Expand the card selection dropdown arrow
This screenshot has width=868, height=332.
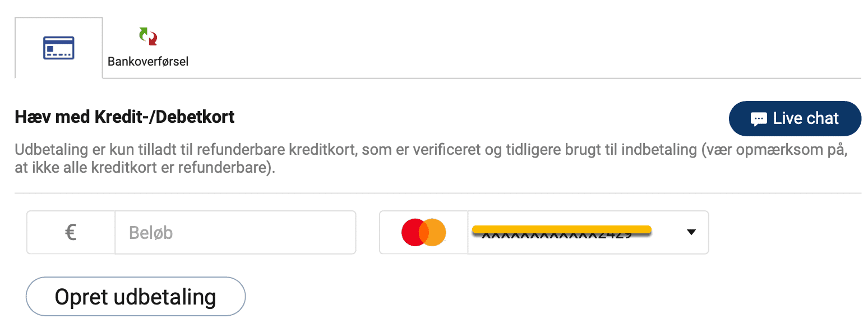pyautogui.click(x=691, y=232)
